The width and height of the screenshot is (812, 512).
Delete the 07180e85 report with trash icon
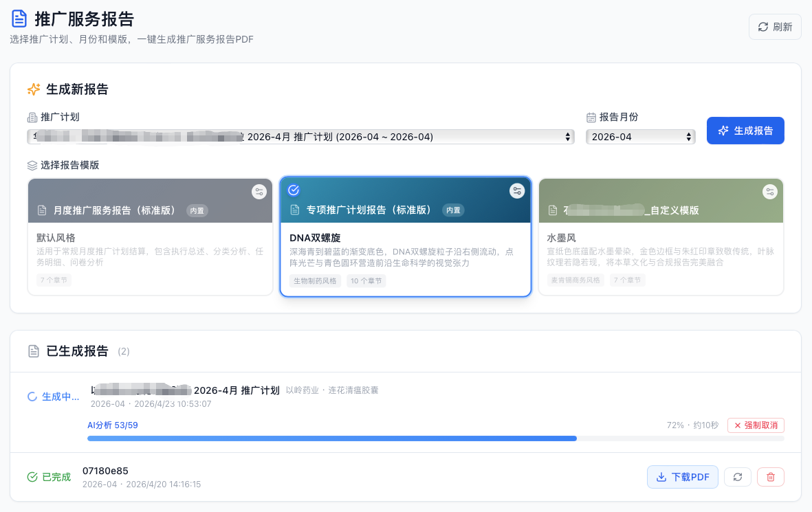(771, 477)
